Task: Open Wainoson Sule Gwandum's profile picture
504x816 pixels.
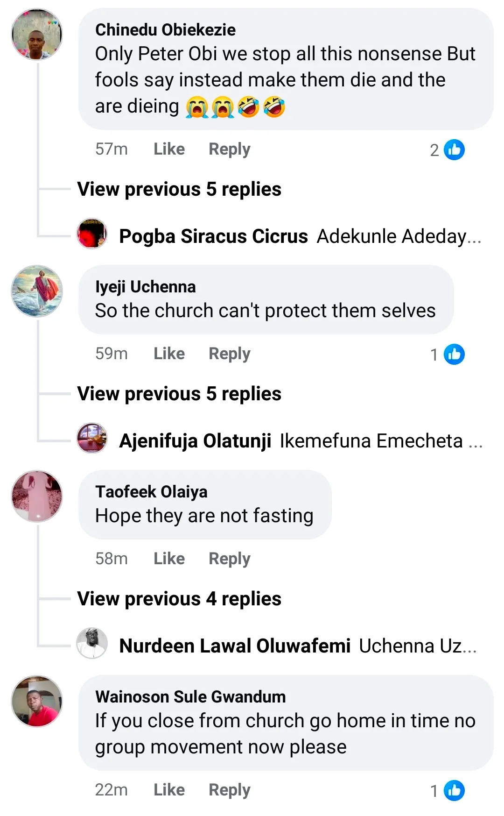Action: click(x=37, y=701)
